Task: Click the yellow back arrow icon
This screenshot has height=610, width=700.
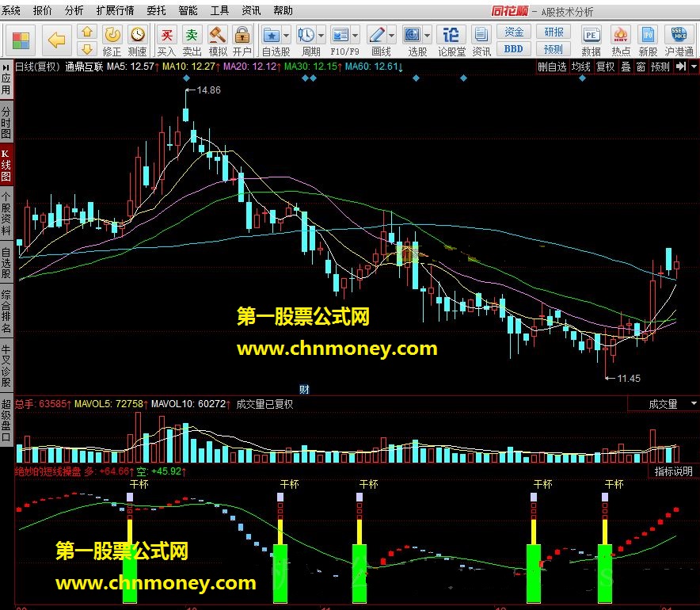Action: click(x=57, y=40)
